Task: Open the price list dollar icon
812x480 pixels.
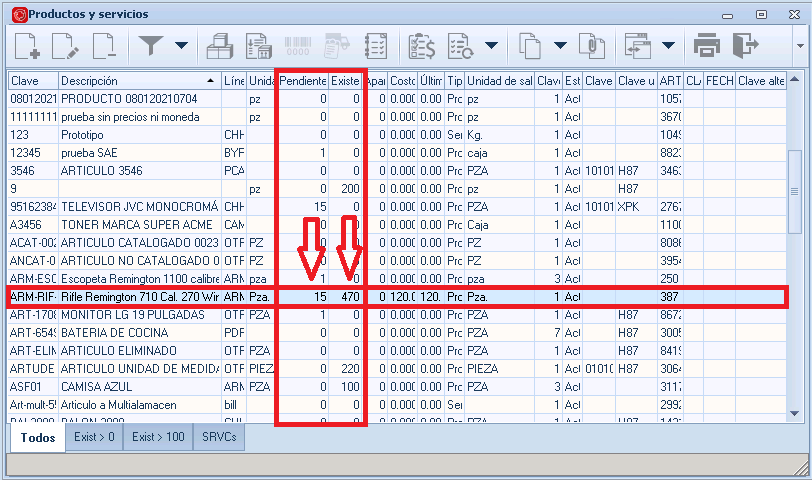Action: [x=422, y=45]
